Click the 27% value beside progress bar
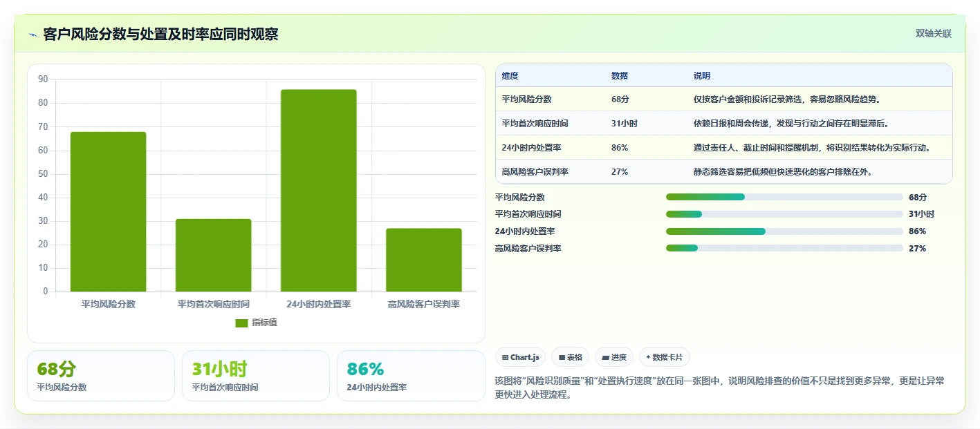 point(917,248)
